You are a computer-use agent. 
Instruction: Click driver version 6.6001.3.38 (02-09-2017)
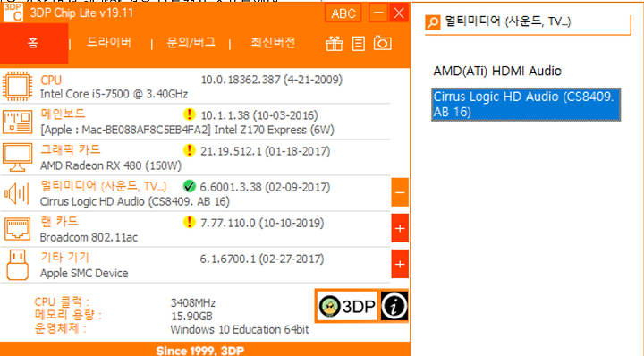click(265, 187)
